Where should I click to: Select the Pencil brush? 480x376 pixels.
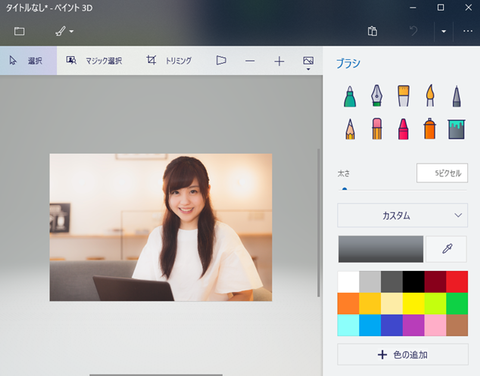pyautogui.click(x=350, y=129)
